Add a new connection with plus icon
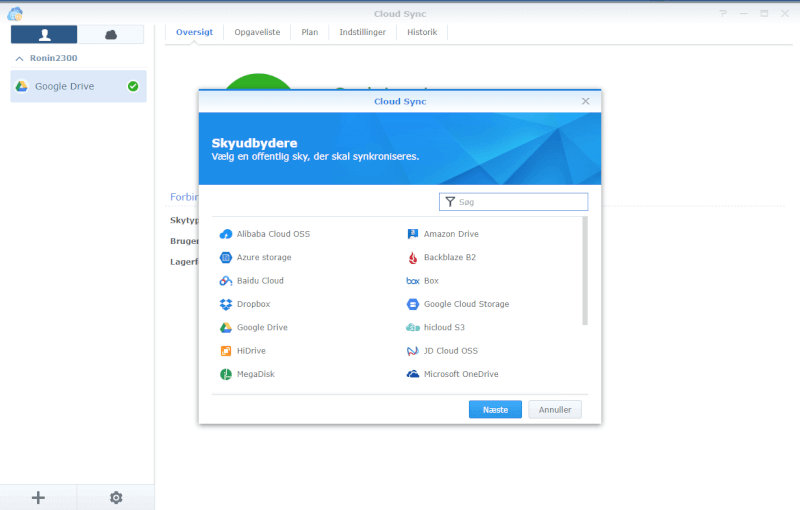Viewport: 800px width, 510px height. pyautogui.click(x=38, y=498)
